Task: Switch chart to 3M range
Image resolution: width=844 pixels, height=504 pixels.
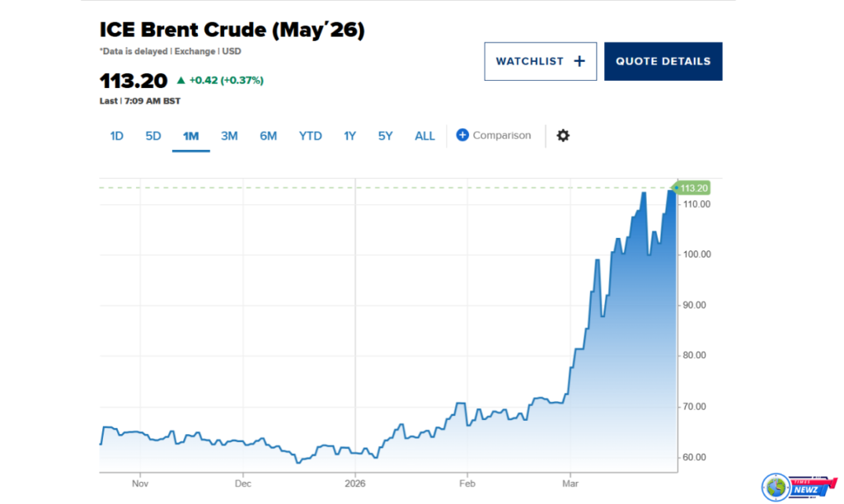Action: coord(229,136)
